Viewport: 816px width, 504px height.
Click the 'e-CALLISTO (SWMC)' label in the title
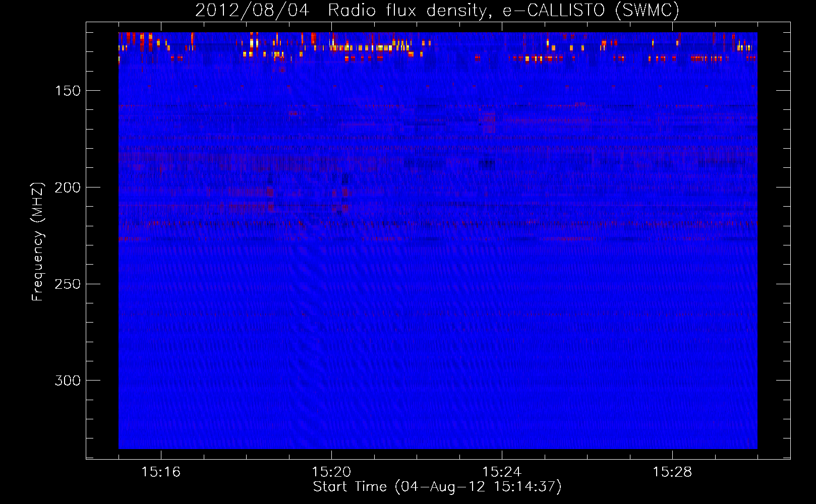591,11
